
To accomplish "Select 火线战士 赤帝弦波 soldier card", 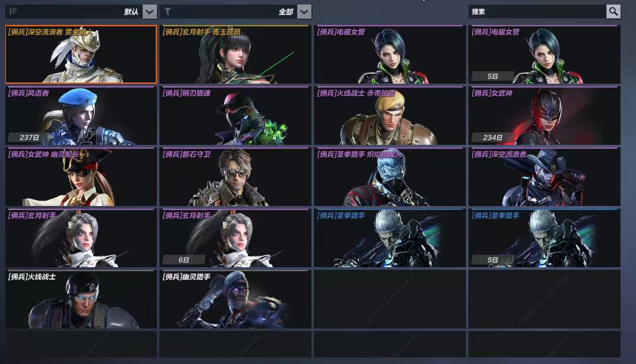I will tap(390, 116).
